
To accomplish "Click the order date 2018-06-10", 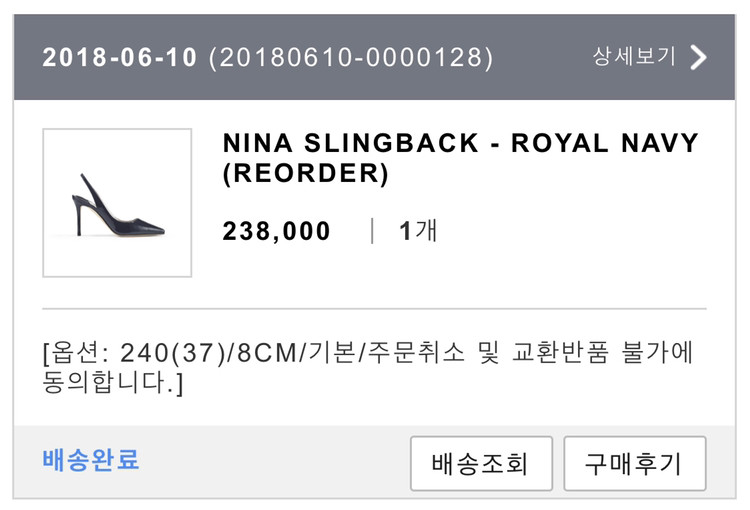I will coord(118,58).
